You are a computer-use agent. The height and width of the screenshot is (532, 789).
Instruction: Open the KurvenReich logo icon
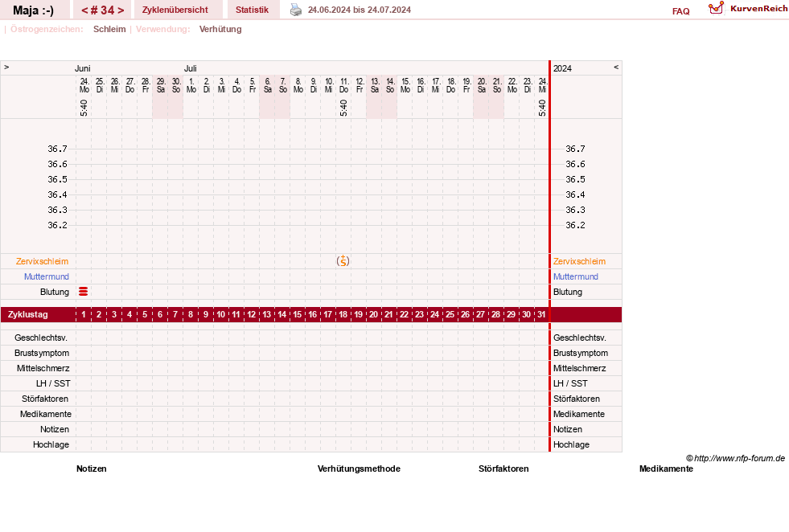click(716, 8)
